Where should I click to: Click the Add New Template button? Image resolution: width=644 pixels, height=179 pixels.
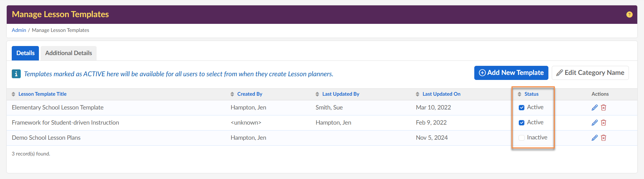[x=511, y=73]
